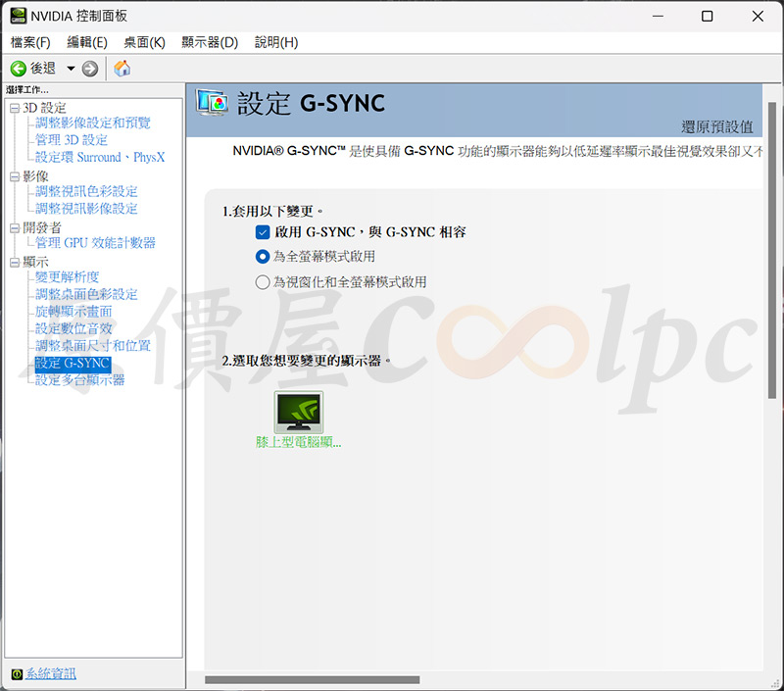Click the 顯示 category label
784x691 pixels.
pos(35,262)
